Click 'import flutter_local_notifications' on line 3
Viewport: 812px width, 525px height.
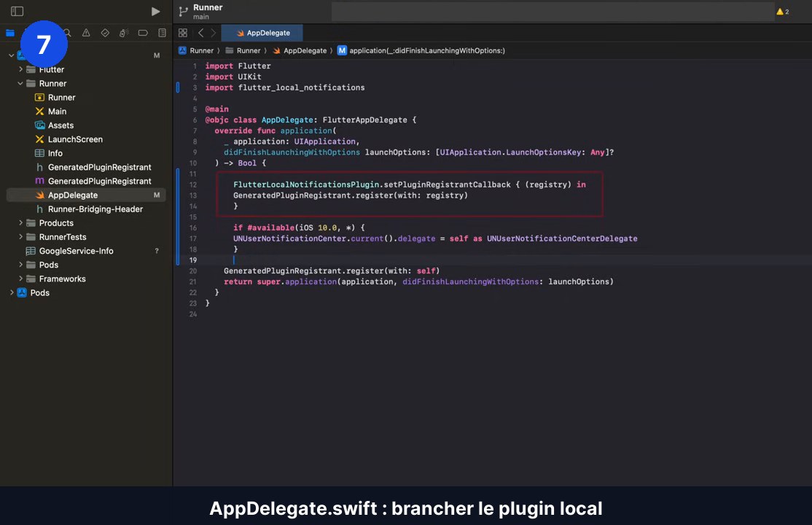[285, 87]
